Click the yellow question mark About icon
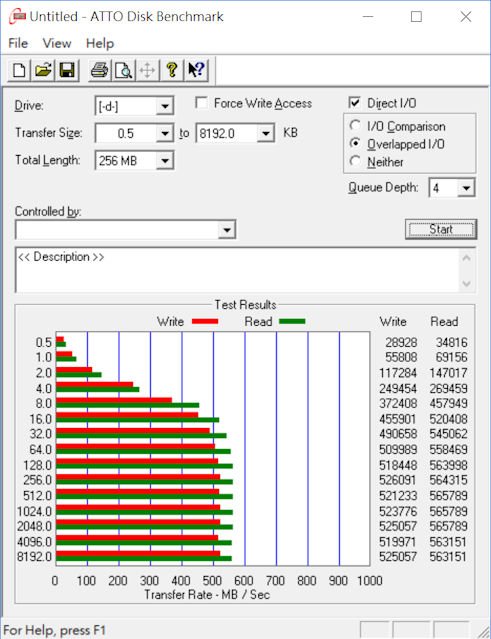The image size is (491, 639). click(x=172, y=71)
